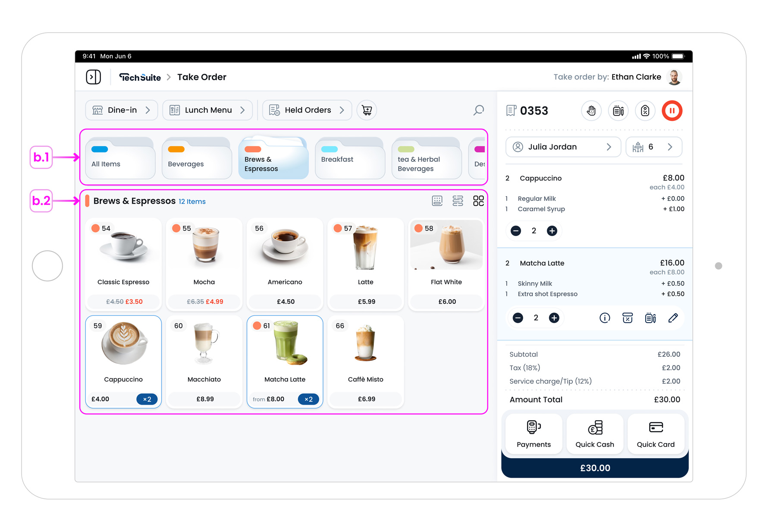Open the search icon in the menu bar
This screenshot has height=532, width=763.
(478, 110)
